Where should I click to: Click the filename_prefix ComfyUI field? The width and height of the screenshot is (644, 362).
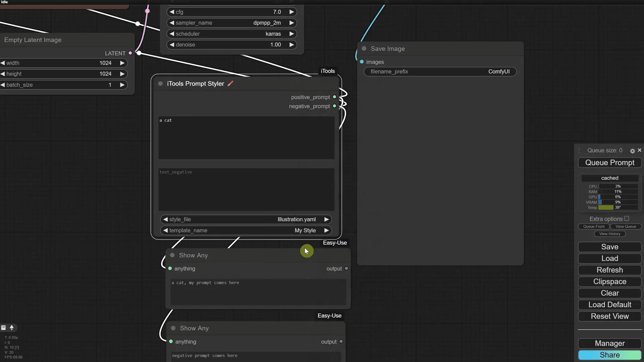point(440,72)
